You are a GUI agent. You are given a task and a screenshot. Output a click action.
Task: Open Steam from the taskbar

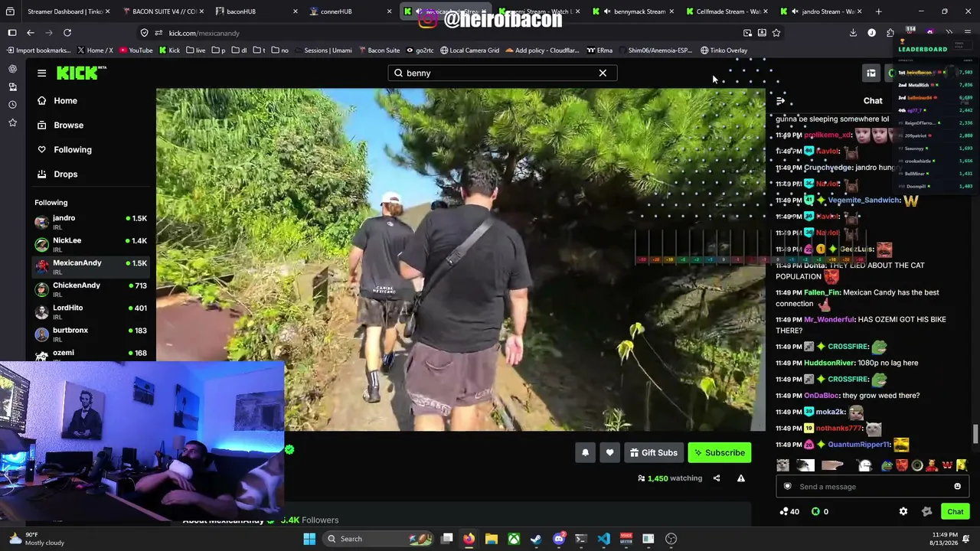(x=536, y=539)
